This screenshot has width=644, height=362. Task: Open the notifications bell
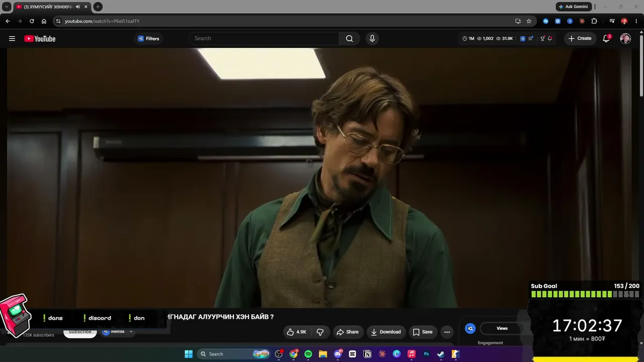606,39
